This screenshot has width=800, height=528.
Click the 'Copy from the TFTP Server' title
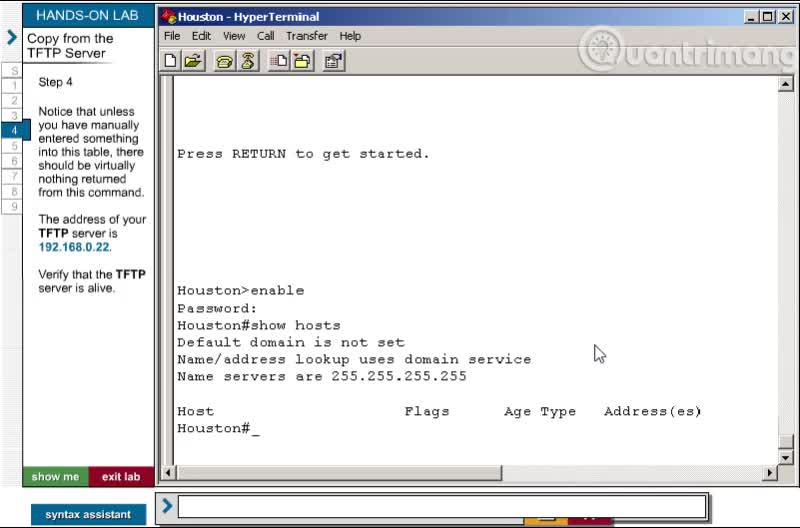(x=70, y=46)
